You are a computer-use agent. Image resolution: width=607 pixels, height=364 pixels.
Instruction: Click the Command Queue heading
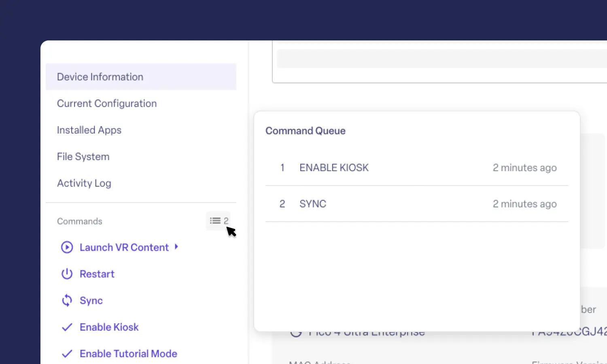[306, 131]
